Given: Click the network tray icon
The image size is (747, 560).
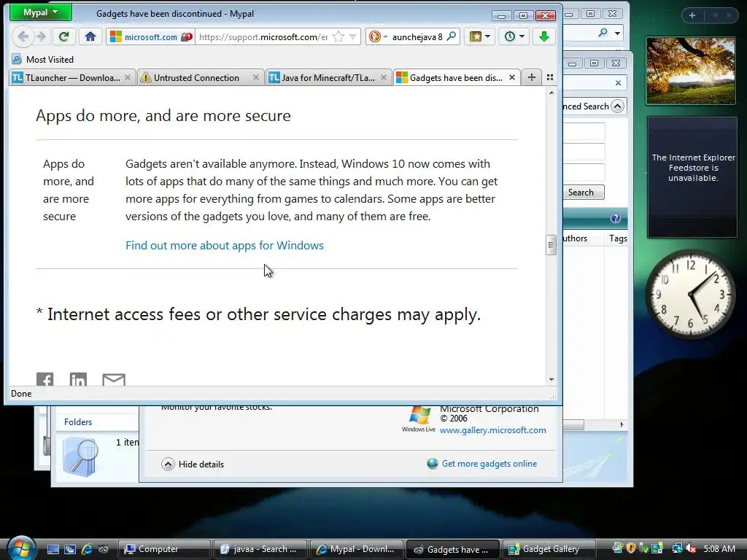Looking at the screenshot, I should coord(677,548).
